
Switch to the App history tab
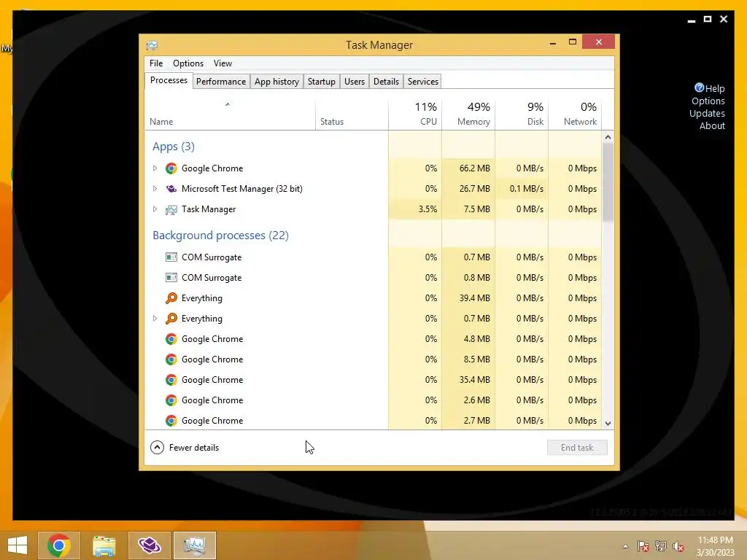coord(276,82)
